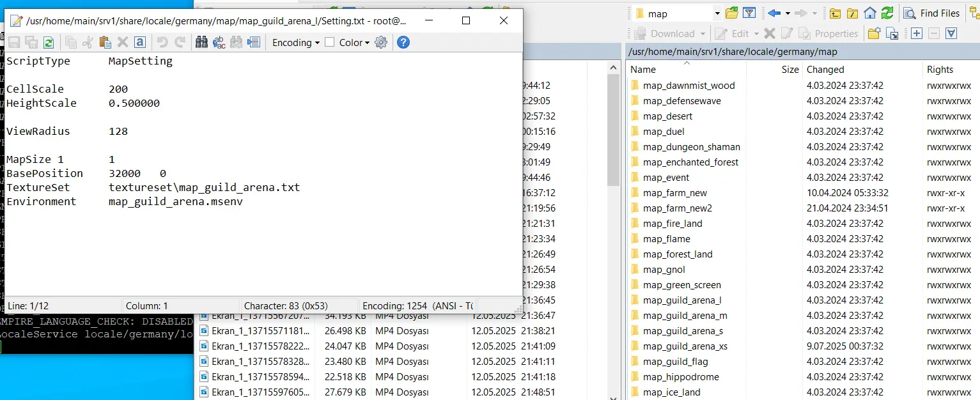980x400 pixels.
Task: Open the map directory dropdown
Action: click(717, 13)
